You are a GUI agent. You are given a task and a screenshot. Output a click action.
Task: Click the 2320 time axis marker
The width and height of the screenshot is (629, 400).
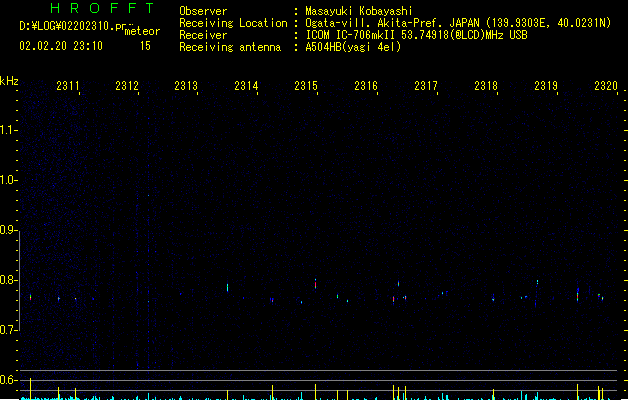click(606, 86)
